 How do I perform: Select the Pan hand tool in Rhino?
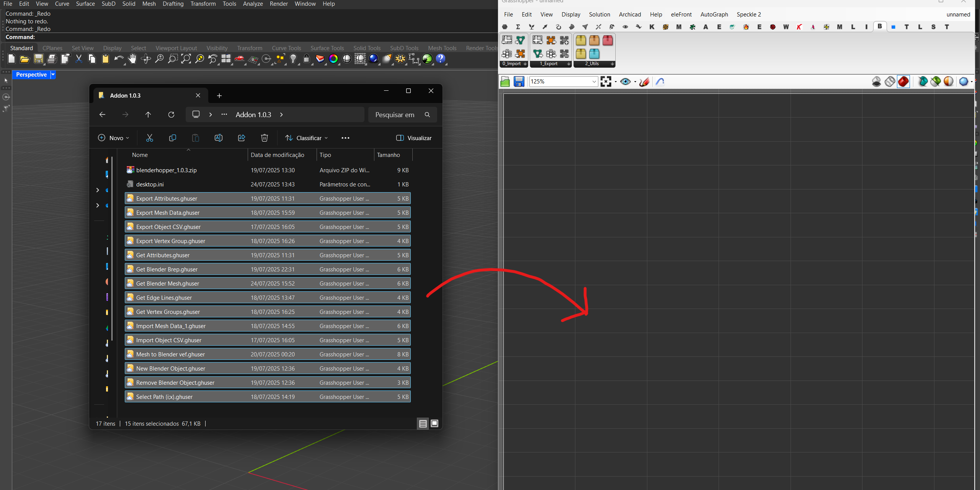132,59
